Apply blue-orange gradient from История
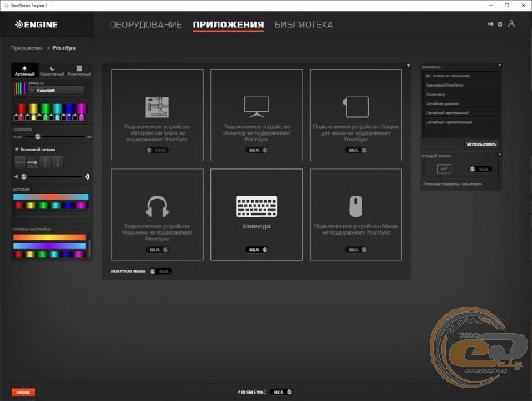The height and width of the screenshot is (401, 532). tap(51, 197)
